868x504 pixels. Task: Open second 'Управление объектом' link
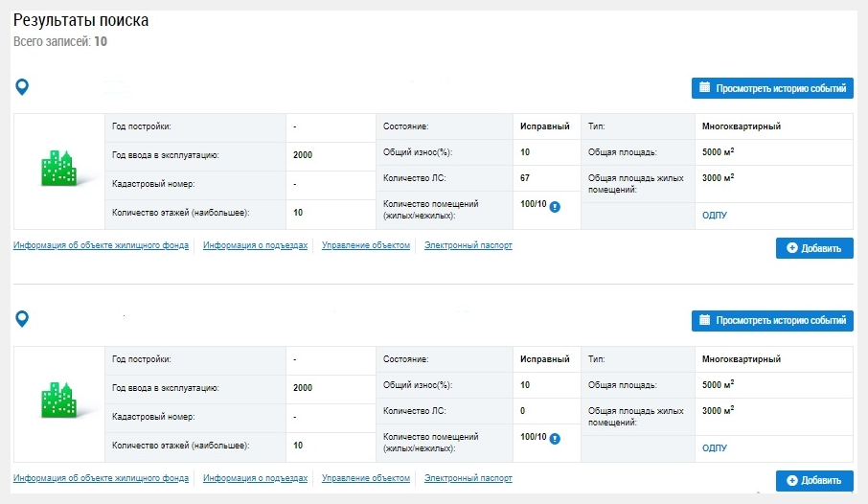click(366, 478)
